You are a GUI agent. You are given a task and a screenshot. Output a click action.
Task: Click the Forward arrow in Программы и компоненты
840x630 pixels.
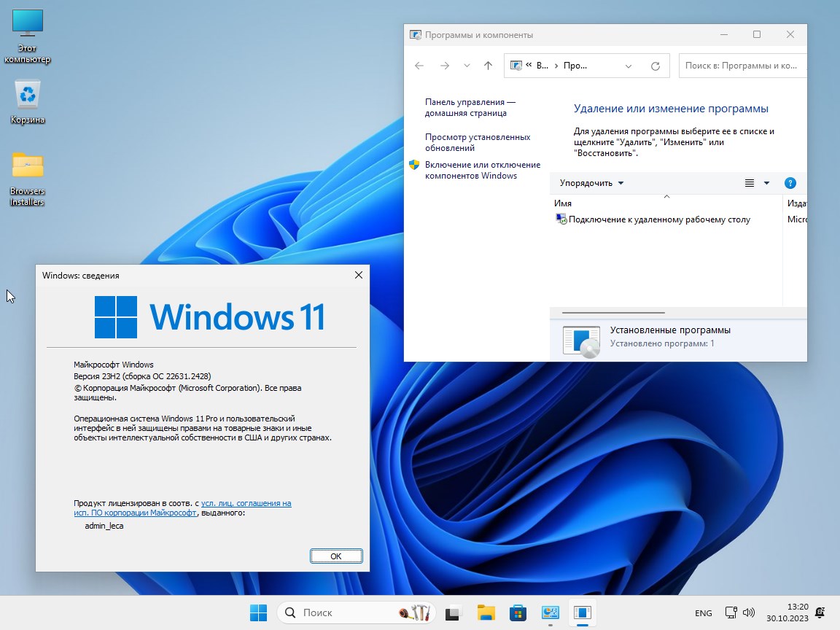[445, 66]
